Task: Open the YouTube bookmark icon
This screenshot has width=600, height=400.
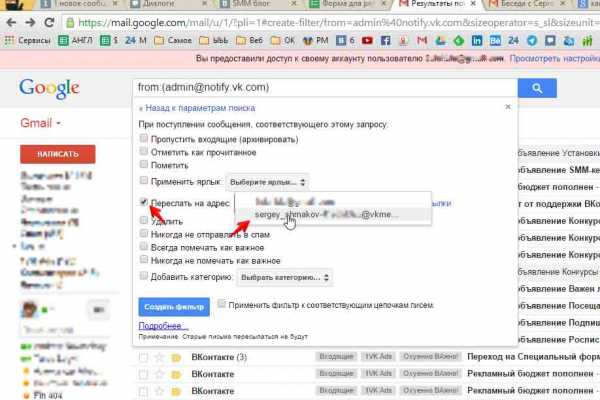Action: coord(367,40)
